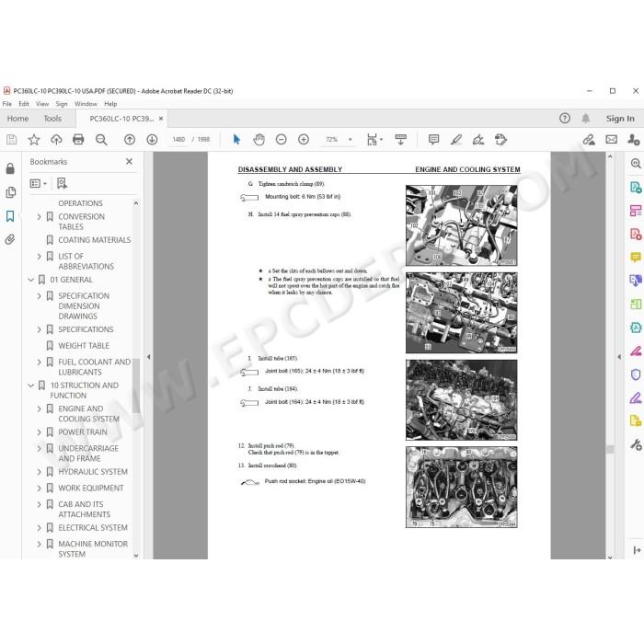
Task: Click the stamp tool icon
Action: pyautogui.click(x=500, y=140)
